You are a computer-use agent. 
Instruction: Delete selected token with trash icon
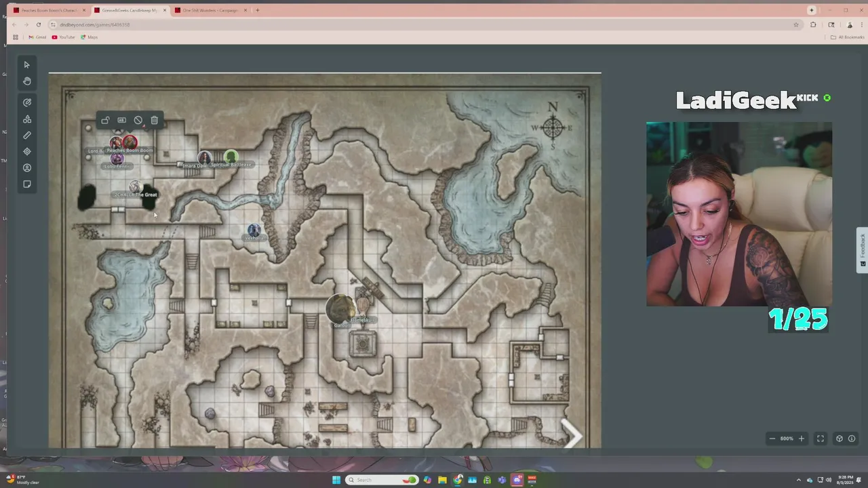coord(154,121)
